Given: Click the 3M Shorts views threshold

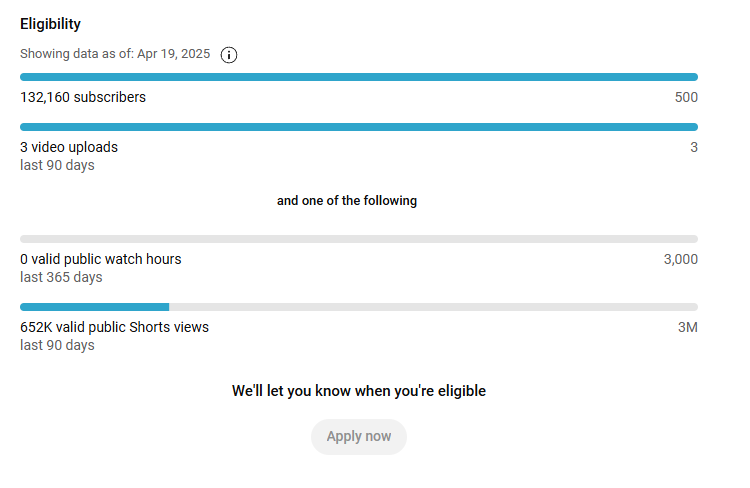Looking at the screenshot, I should pos(688,327).
